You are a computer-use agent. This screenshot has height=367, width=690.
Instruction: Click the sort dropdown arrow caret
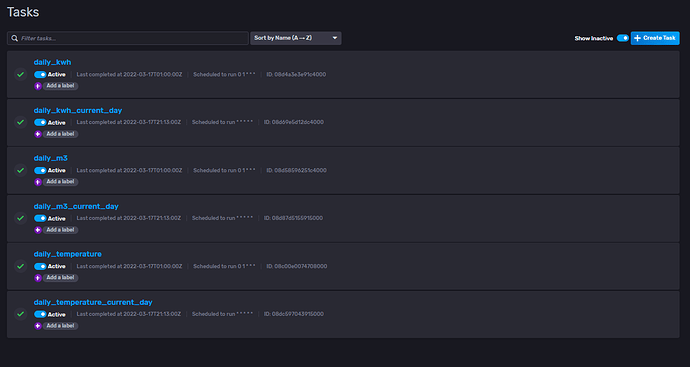coord(334,38)
